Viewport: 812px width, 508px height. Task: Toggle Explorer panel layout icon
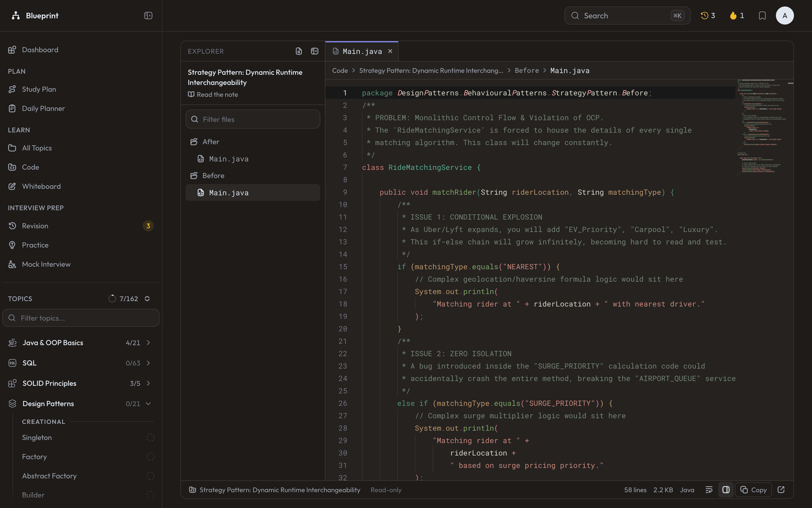315,51
